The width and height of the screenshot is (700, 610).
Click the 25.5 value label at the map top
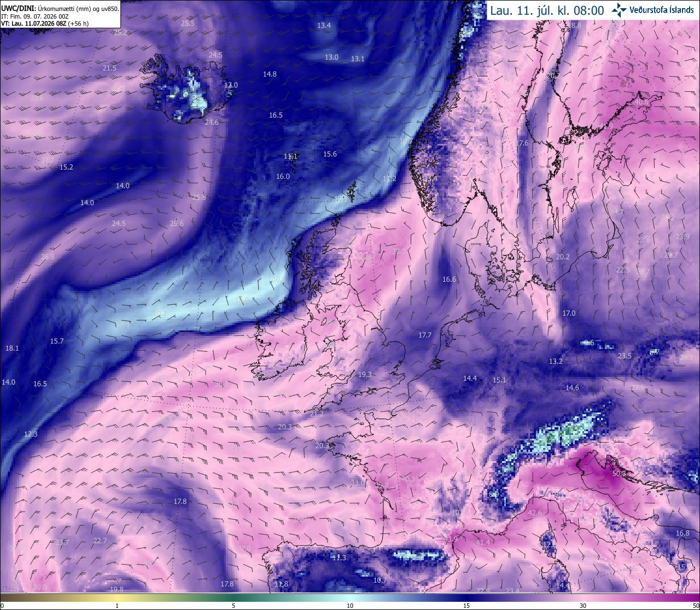188,23
